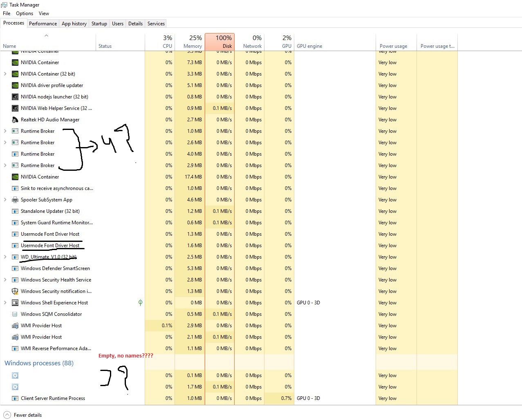Expand the Windows Security Health Service entry

tap(5, 280)
